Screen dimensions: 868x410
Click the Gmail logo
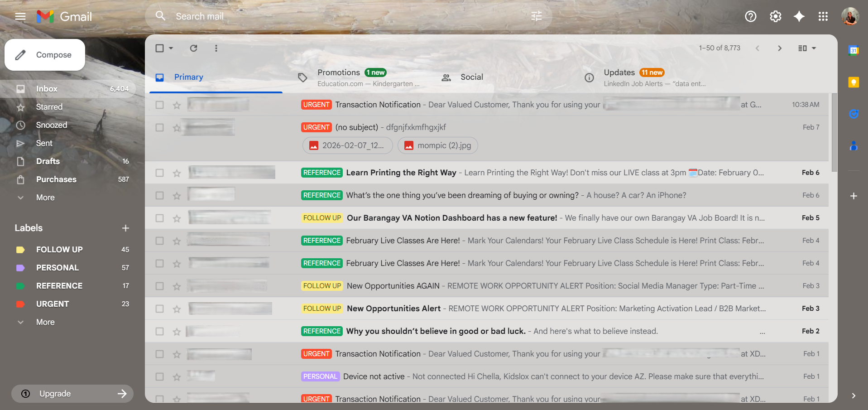click(x=64, y=17)
